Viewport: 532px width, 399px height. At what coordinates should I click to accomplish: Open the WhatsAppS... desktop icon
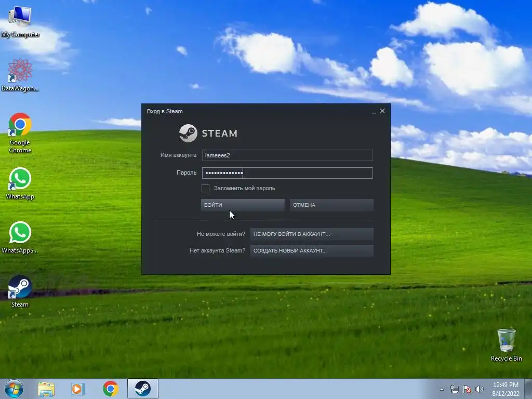coord(20,237)
